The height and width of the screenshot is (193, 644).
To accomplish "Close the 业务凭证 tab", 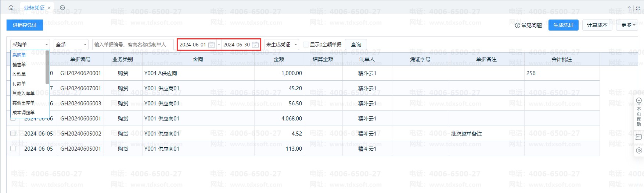I will click(49, 8).
